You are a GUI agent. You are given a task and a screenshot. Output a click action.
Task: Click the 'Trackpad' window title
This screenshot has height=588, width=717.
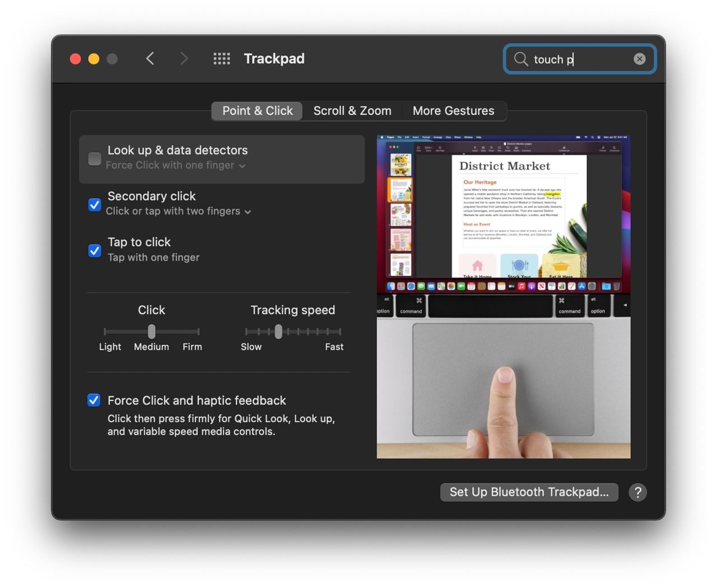[x=274, y=59]
